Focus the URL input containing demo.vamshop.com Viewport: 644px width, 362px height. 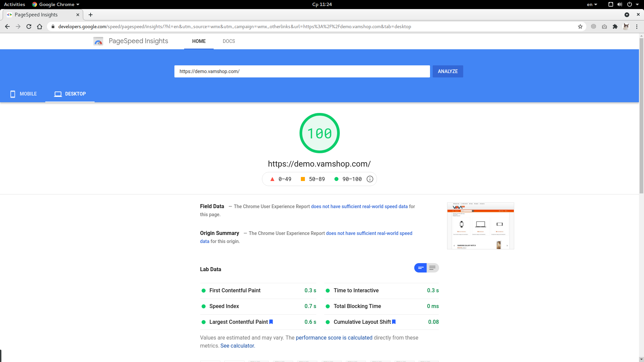pos(302,71)
